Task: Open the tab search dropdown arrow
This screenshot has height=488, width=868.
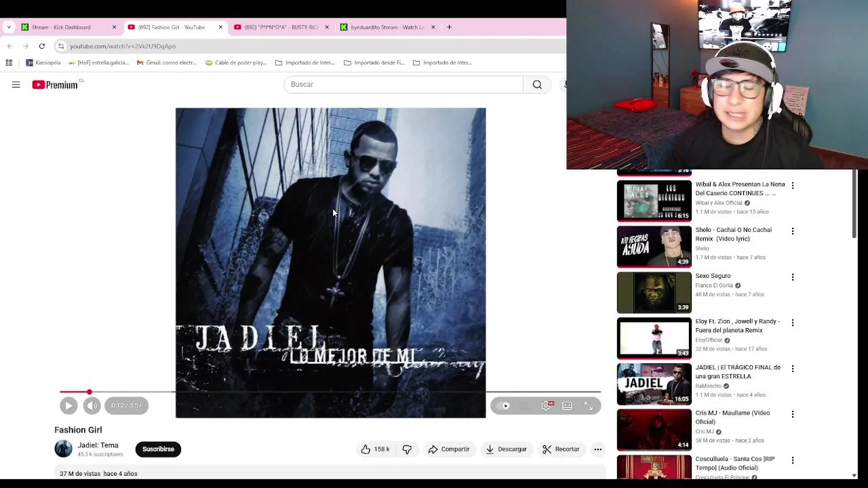Action: pos(9,27)
